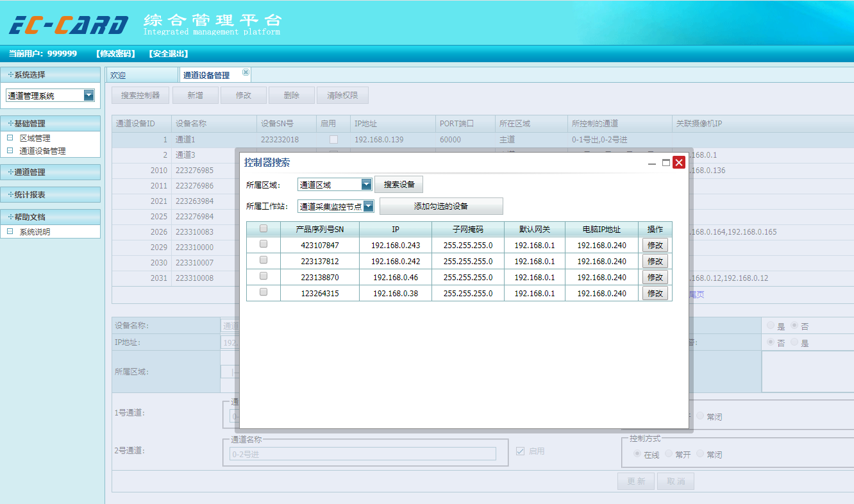Toggle the 启用 checkbox in the 通道1 row
854x504 pixels.
pos(333,139)
